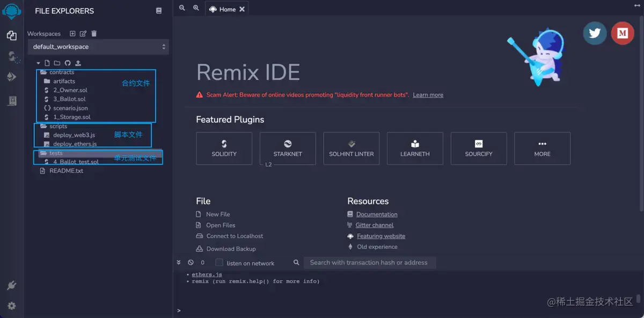This screenshot has width=644, height=318.
Task: Activate the LEARNETH plugin
Action: point(415,149)
